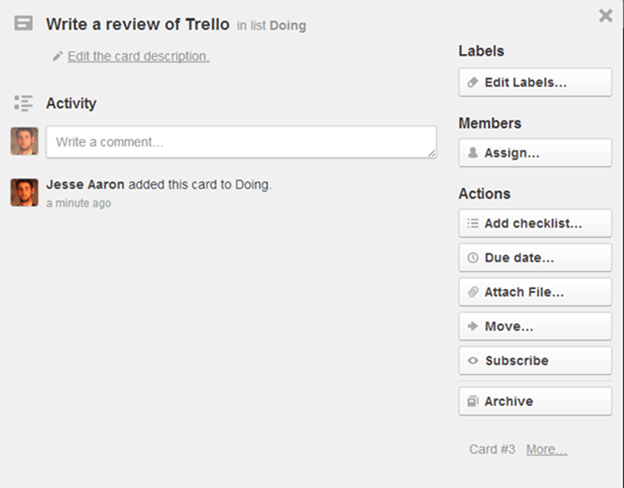624x488 pixels.
Task: Click the Activity list icon
Action: click(x=23, y=103)
